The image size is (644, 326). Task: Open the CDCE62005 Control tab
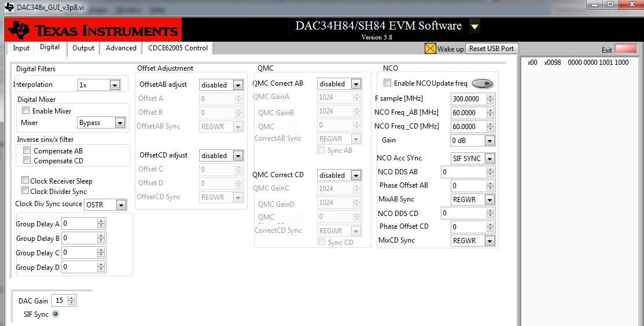[x=178, y=48]
